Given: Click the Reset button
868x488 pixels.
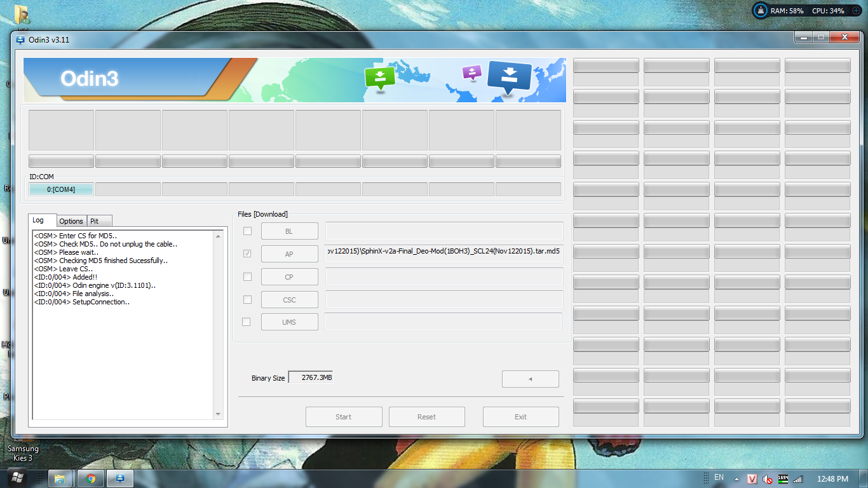Looking at the screenshot, I should click(x=427, y=417).
